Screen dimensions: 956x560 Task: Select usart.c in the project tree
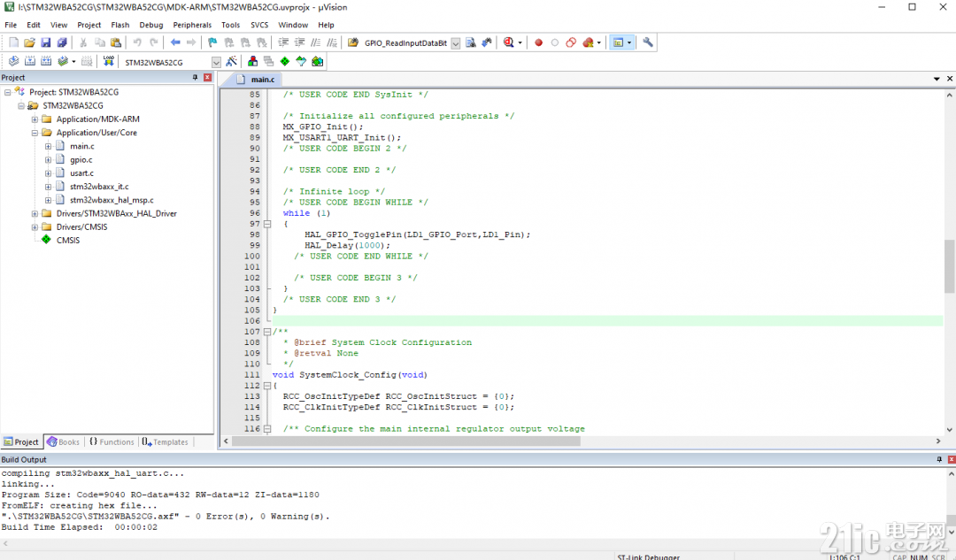(x=81, y=173)
